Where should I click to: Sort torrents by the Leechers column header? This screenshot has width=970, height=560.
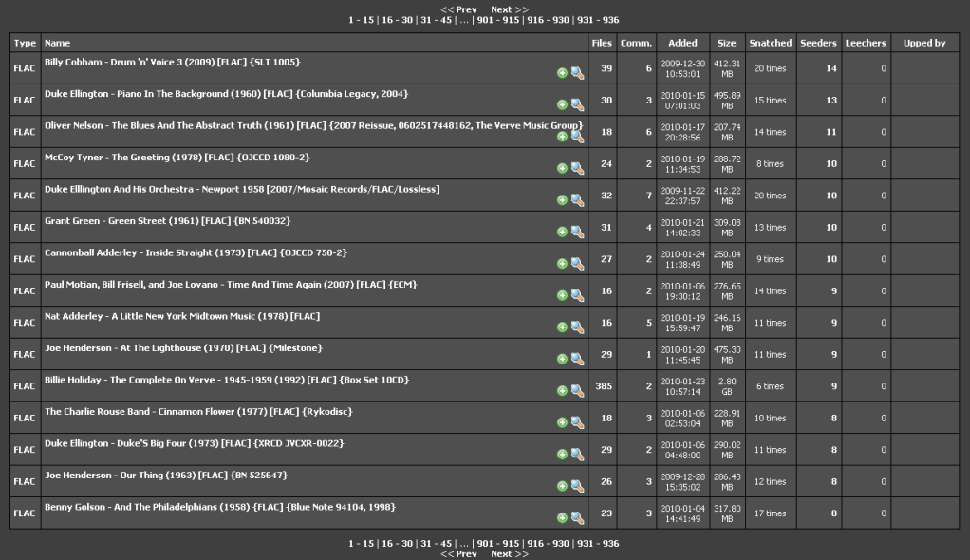click(866, 44)
